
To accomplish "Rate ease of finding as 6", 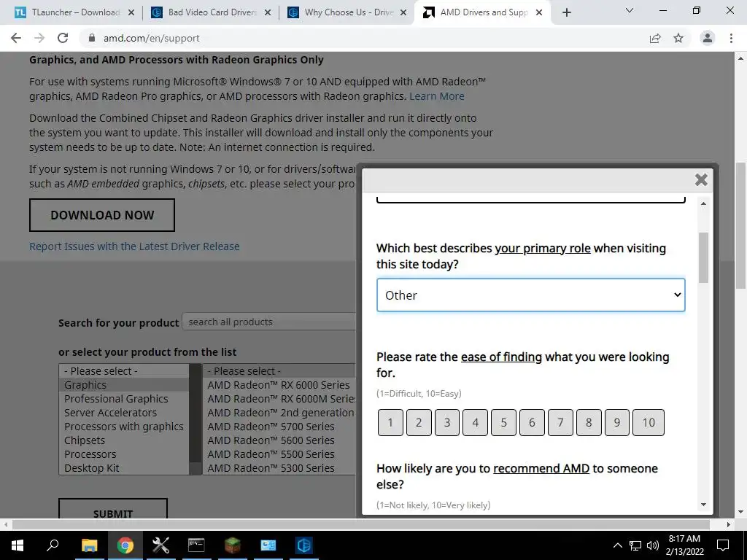I will (532, 422).
